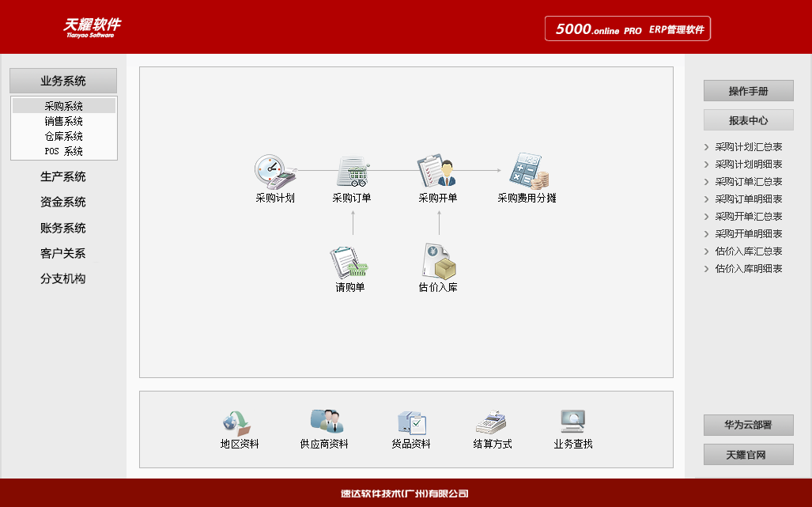The image size is (812, 507).
Task: Click the 采购计划 text label
Action: [275, 198]
